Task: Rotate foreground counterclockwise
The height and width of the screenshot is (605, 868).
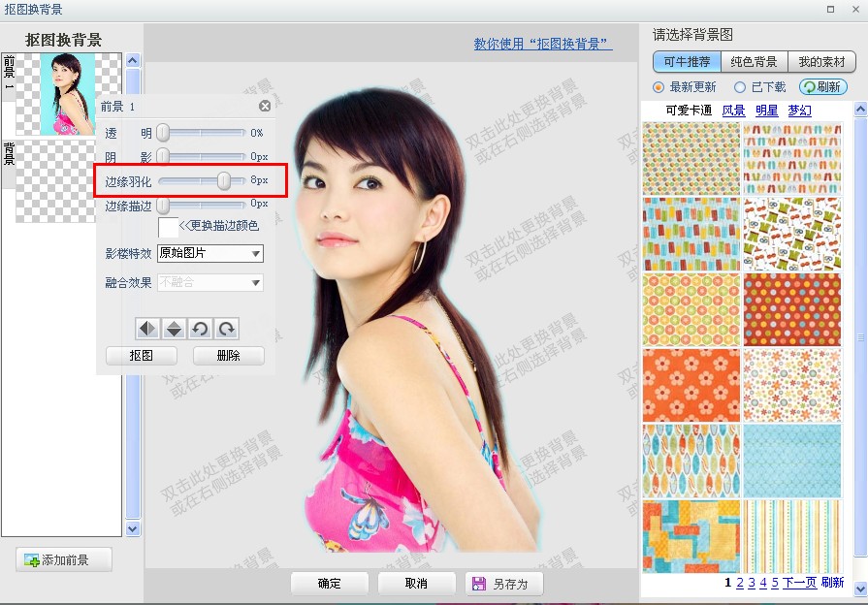Action: point(200,329)
